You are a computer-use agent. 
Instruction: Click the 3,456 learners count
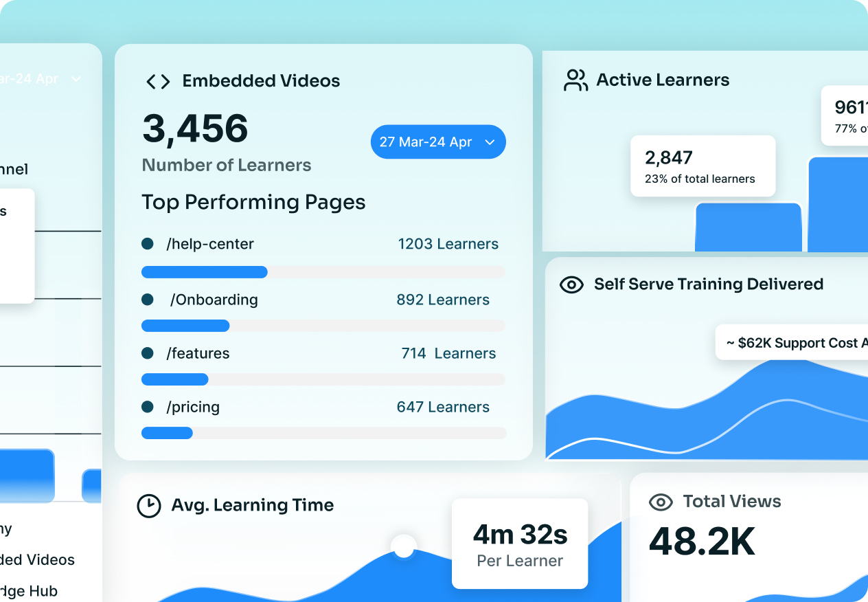coord(195,129)
